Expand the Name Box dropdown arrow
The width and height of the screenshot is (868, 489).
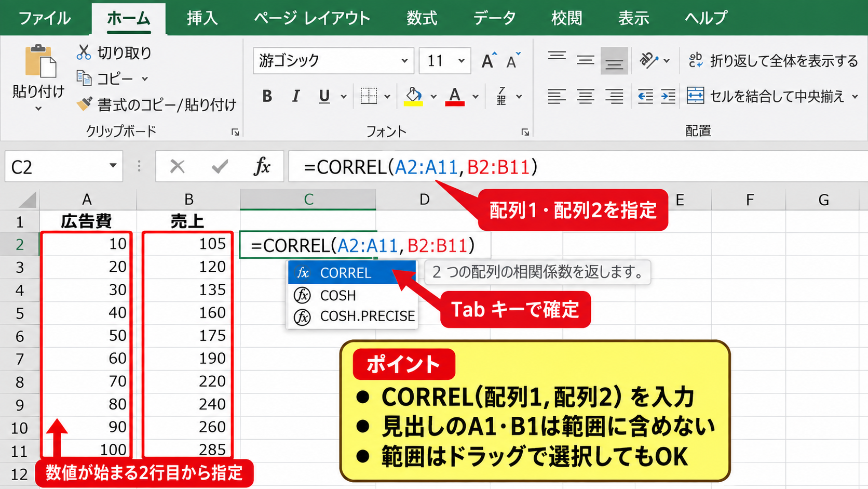(113, 166)
